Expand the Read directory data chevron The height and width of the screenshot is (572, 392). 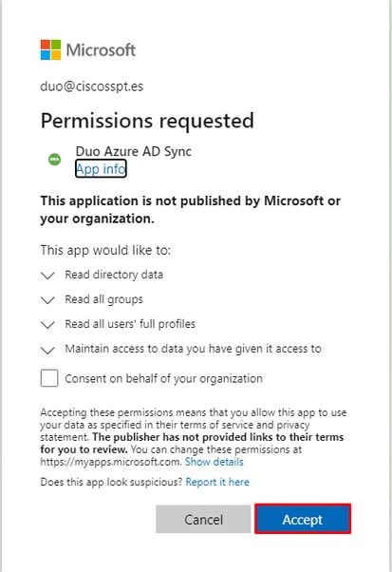click(47, 276)
